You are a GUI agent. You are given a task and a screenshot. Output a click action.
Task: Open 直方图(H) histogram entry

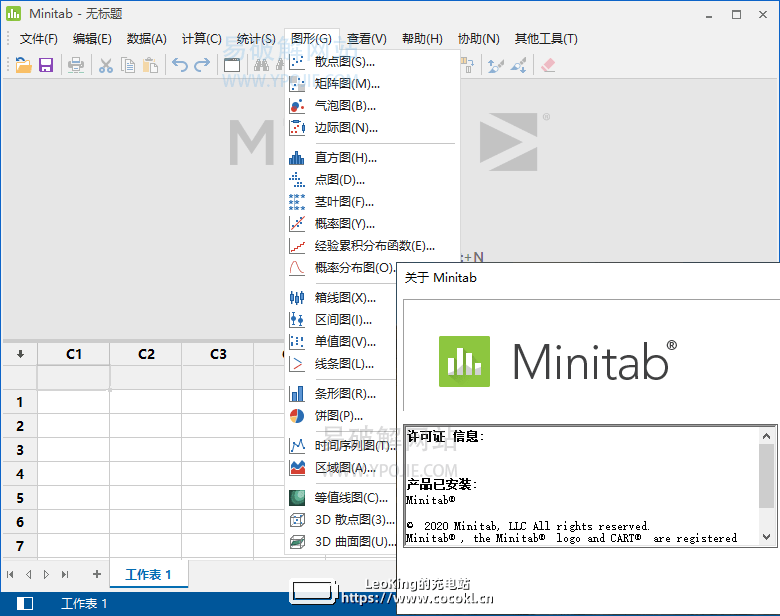point(372,158)
